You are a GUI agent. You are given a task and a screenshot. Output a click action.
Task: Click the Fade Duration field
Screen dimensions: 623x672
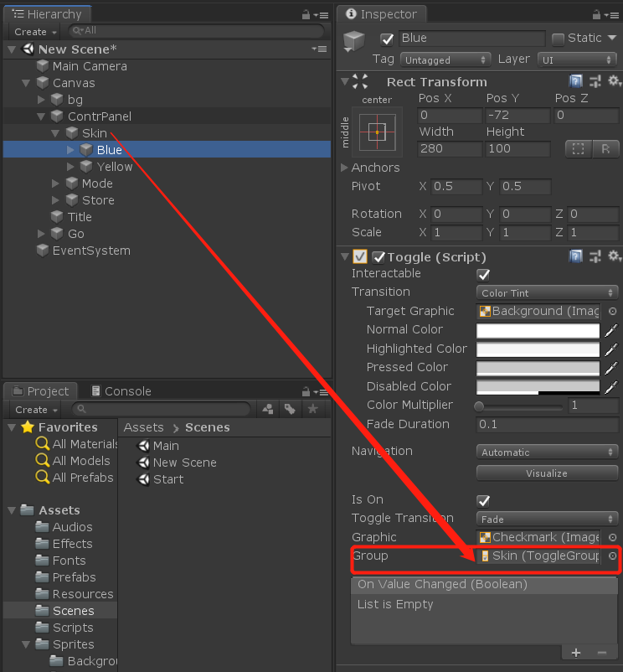[x=547, y=425]
